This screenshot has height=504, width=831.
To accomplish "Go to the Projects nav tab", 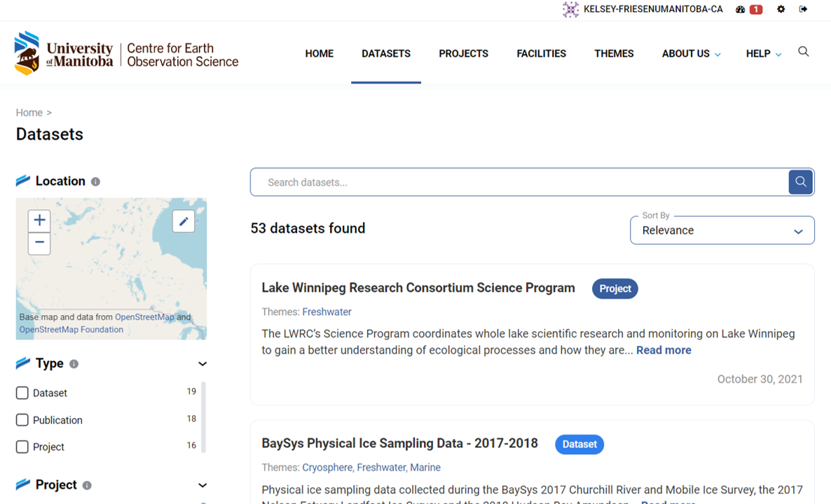I will point(463,54).
